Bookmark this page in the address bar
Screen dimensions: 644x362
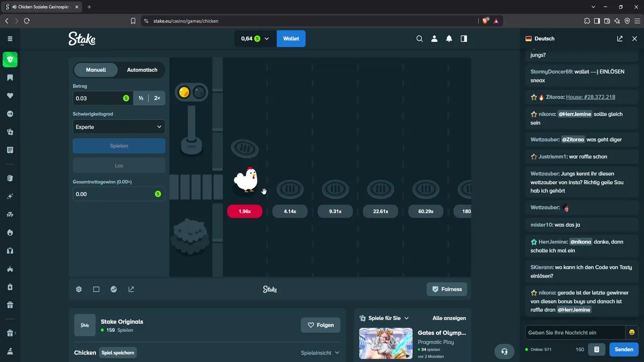133,21
